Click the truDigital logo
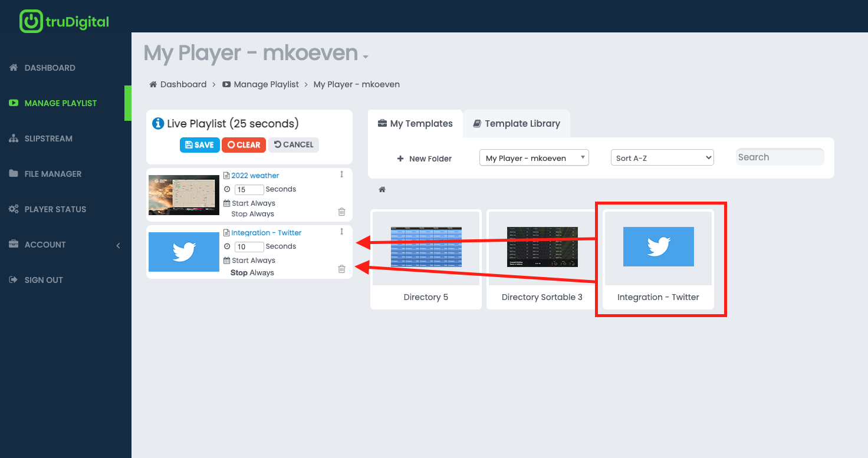 click(64, 22)
